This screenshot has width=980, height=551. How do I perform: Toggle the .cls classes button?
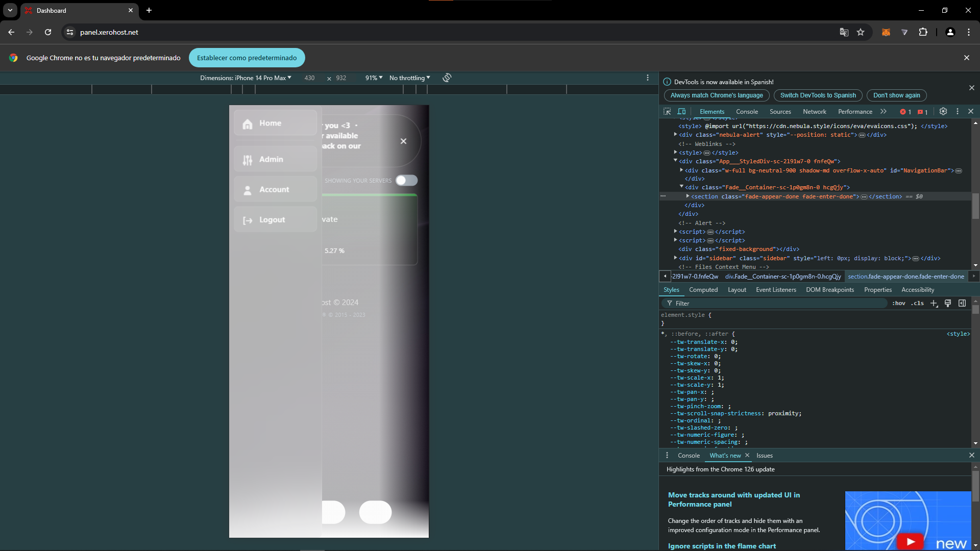[917, 303]
